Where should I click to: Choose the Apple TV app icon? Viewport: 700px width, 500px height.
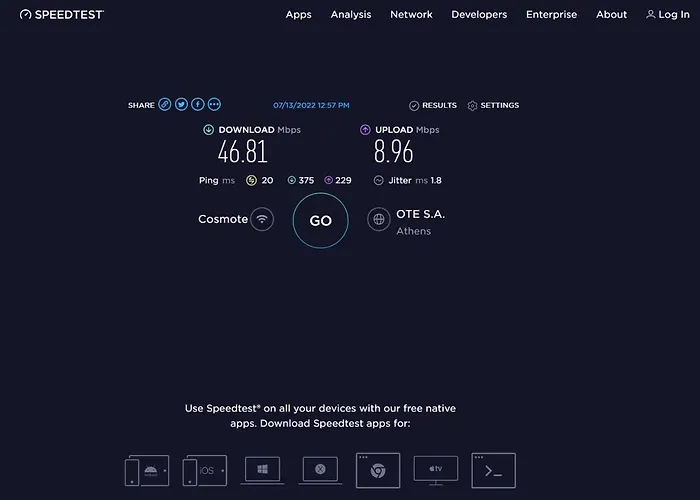point(435,469)
